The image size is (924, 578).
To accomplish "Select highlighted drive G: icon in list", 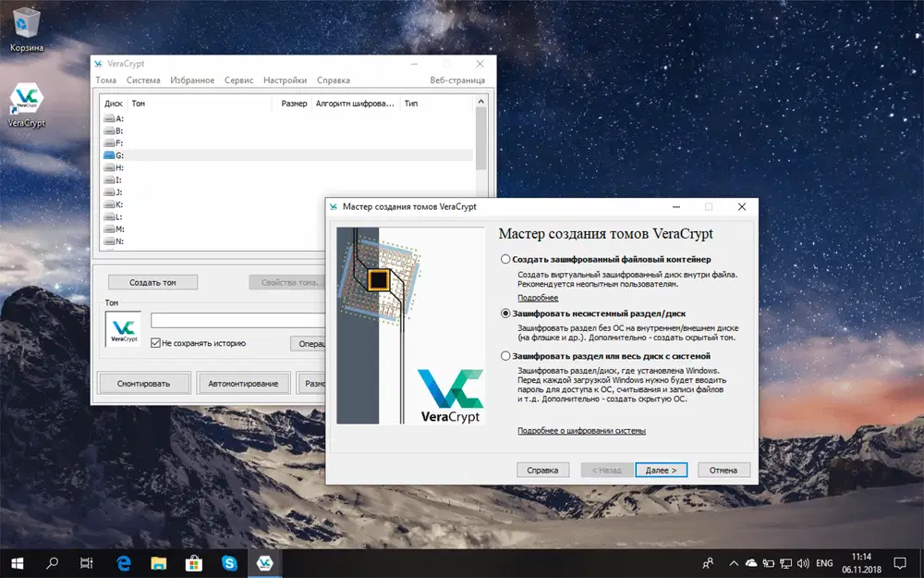I will pyautogui.click(x=109, y=155).
